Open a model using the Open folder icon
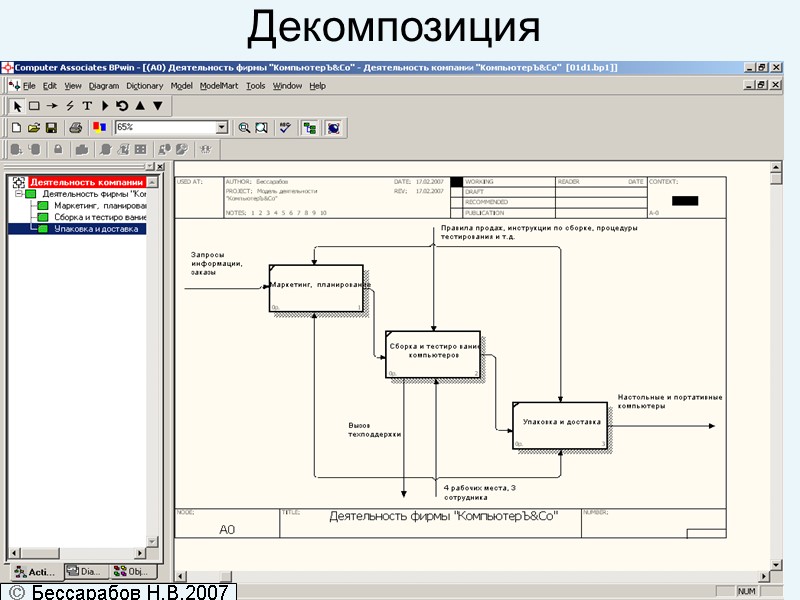 point(33,127)
